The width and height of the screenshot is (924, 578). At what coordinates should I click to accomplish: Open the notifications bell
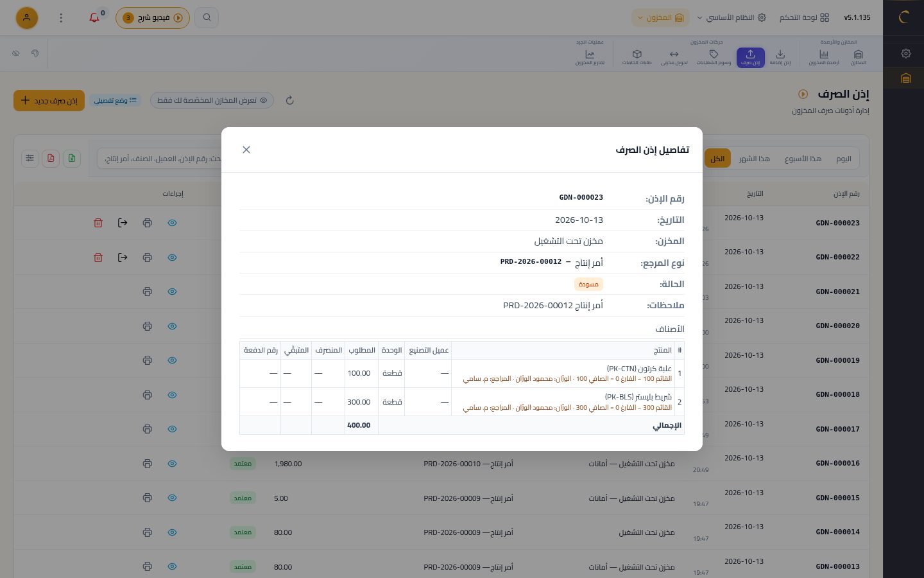94,17
